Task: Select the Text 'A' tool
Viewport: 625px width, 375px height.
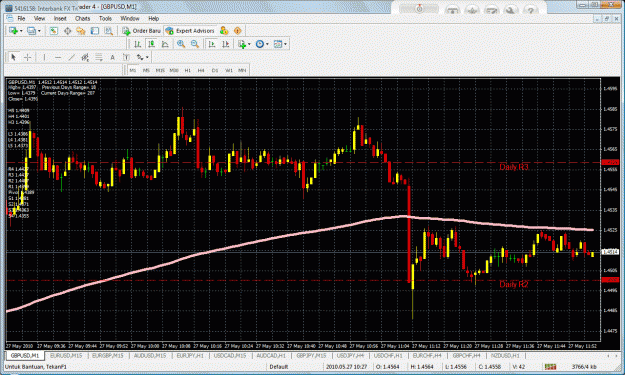Action: (x=112, y=57)
